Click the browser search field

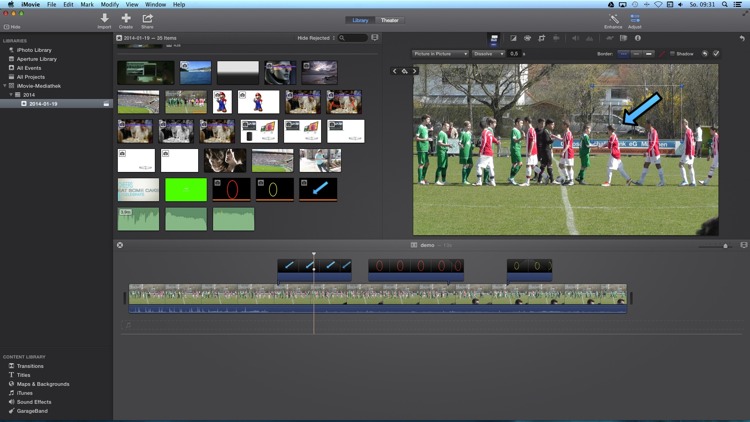tap(353, 38)
